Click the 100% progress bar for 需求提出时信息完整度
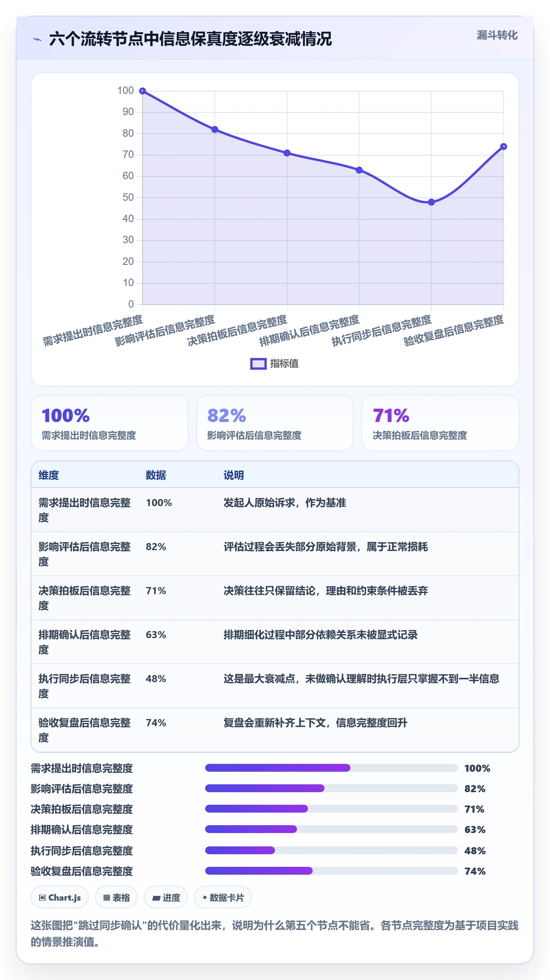The width and height of the screenshot is (550, 980). coord(332,768)
